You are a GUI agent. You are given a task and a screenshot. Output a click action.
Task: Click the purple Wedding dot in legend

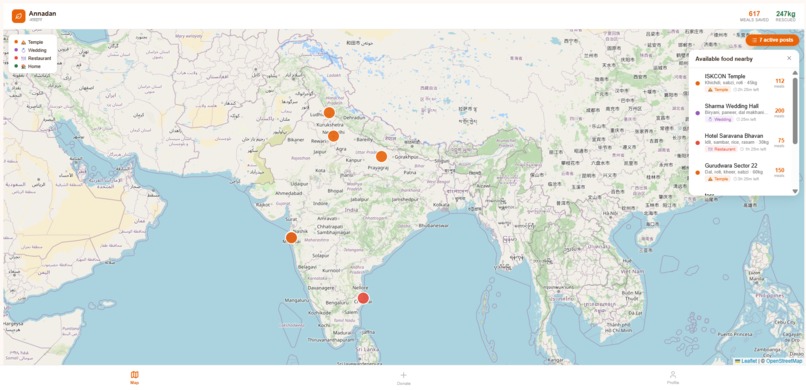point(16,50)
